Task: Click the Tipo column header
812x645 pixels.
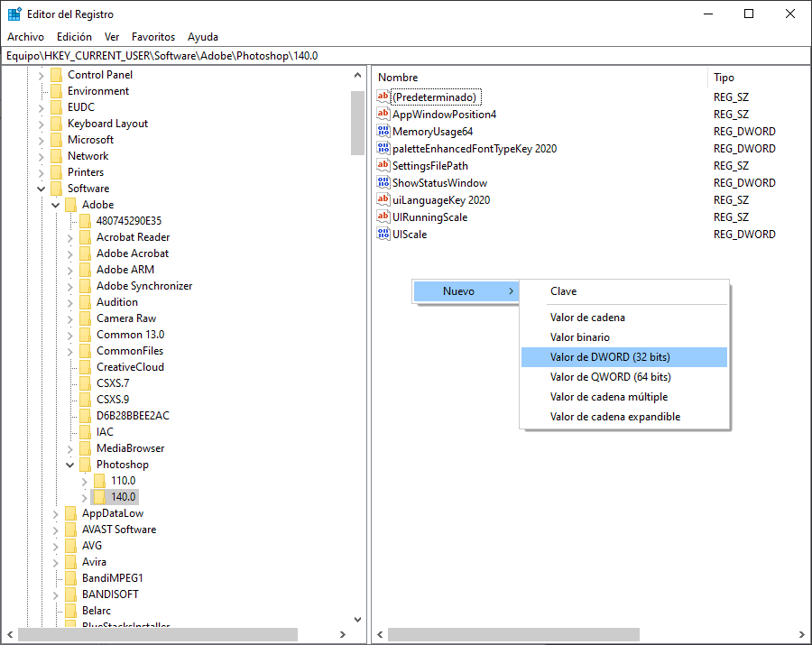Action: [x=758, y=78]
